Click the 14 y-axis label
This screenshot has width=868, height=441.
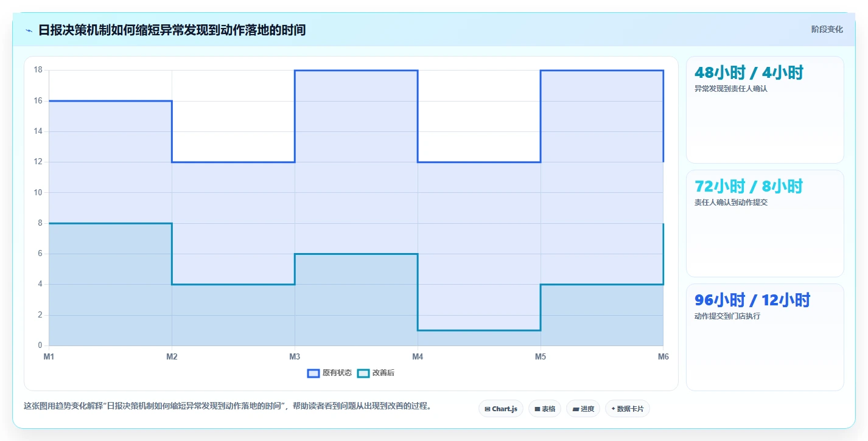(x=38, y=131)
